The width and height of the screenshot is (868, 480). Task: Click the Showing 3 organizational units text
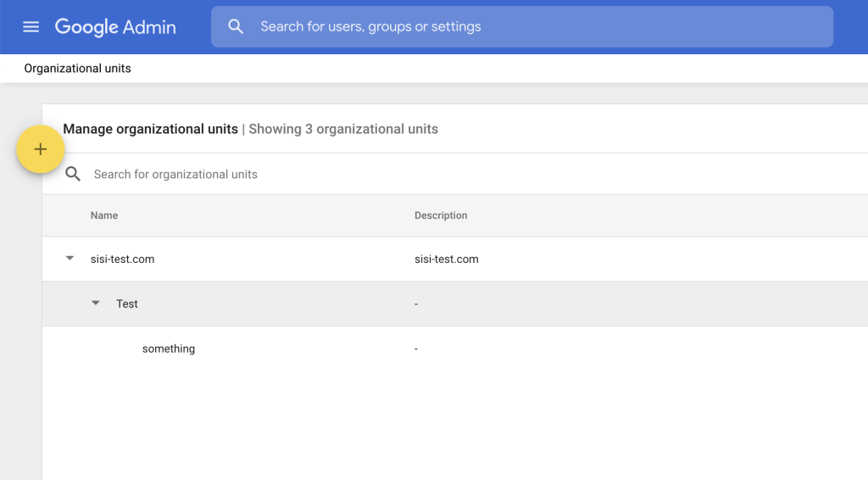(x=343, y=129)
